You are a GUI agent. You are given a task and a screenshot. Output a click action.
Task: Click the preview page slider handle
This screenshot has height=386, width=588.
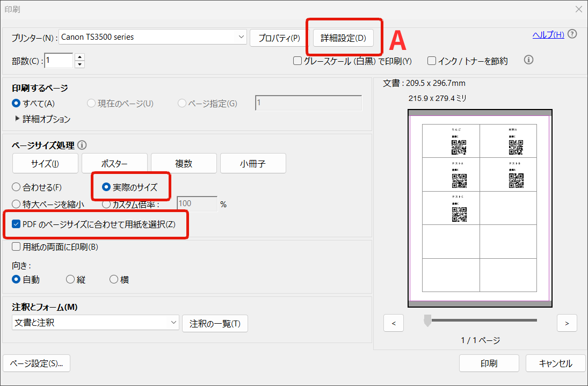tap(427, 321)
